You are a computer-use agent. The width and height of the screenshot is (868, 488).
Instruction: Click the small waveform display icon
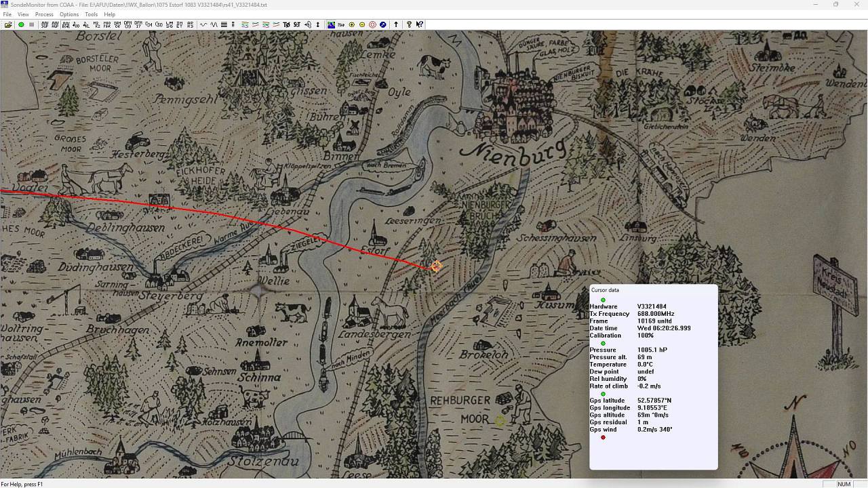[203, 24]
